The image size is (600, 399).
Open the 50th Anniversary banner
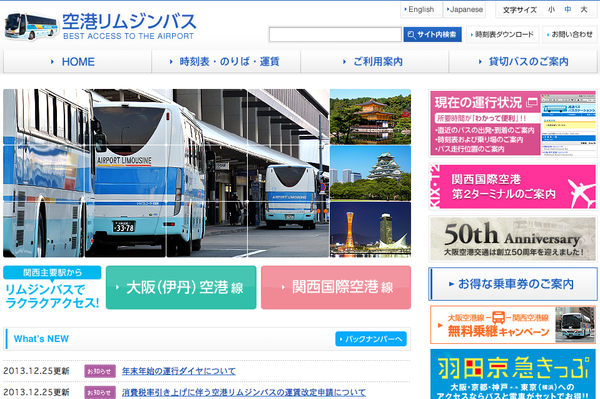513,239
